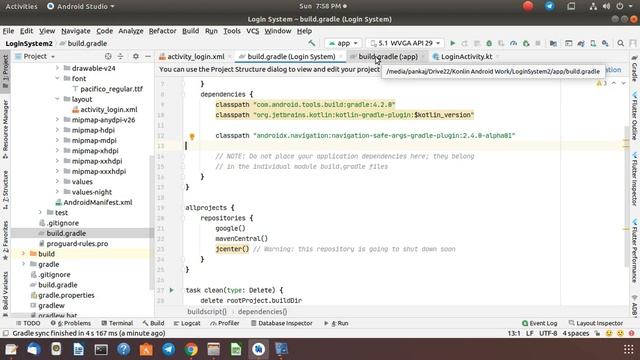This screenshot has height=360, width=640.
Task: Click the run gutter arrow beside task clean
Action: (x=172, y=290)
